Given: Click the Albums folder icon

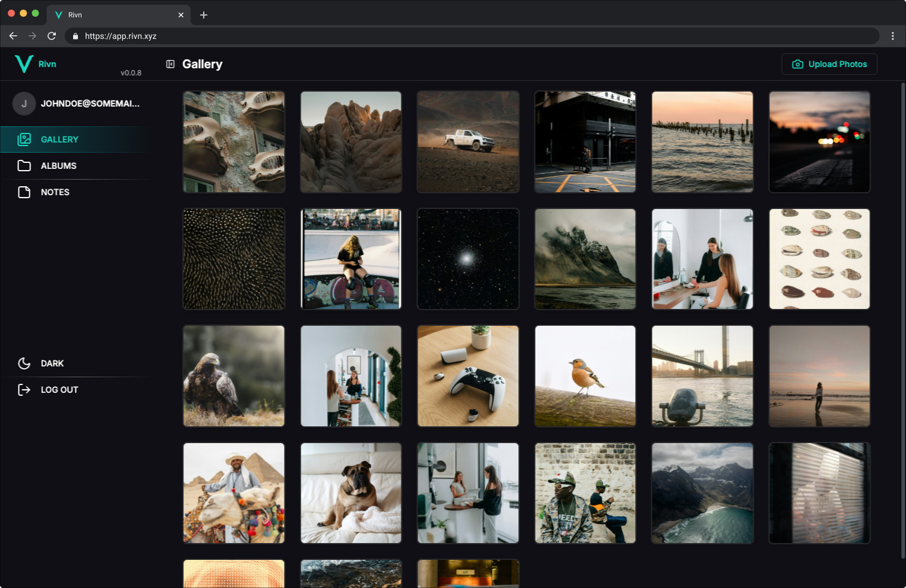Looking at the screenshot, I should [x=24, y=166].
